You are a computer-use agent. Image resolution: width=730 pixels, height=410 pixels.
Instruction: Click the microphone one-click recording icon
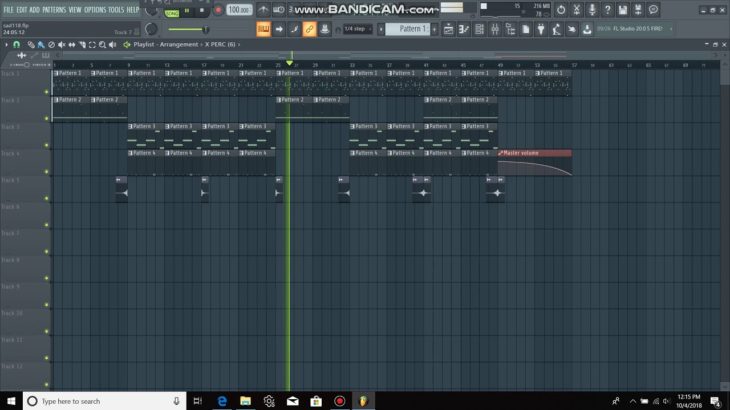pos(592,9)
